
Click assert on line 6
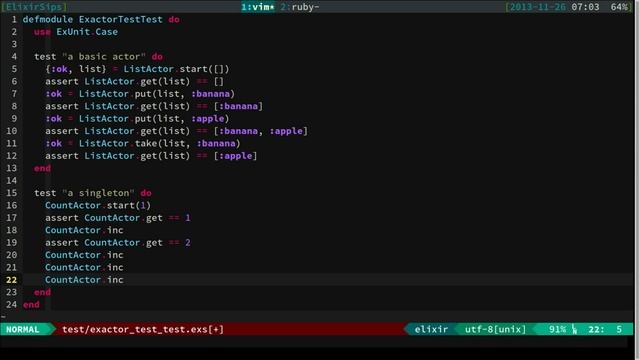[62, 82]
